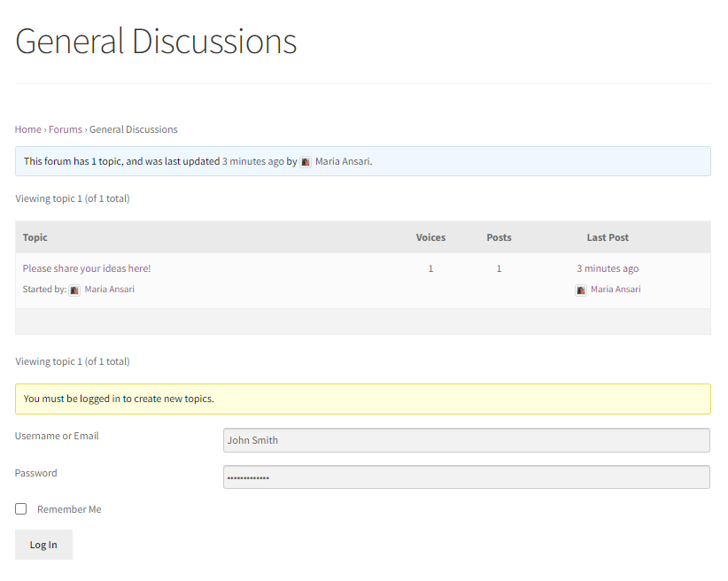Click the 'Posts' column header

(x=500, y=237)
